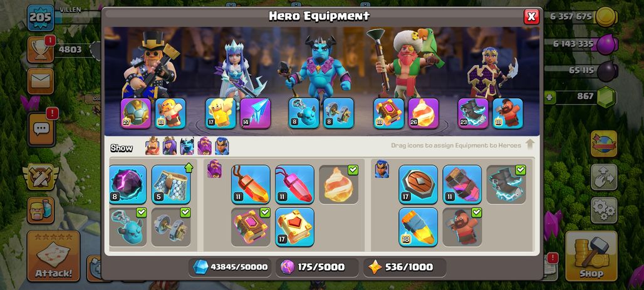Select the gold Healing Tome level 17
644x290 pixels.
click(x=294, y=227)
